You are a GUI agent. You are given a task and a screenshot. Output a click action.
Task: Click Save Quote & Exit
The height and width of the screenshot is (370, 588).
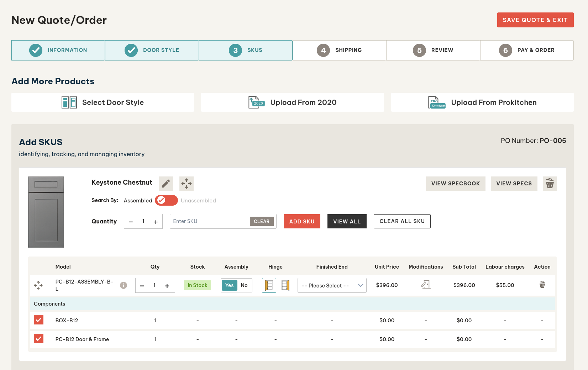click(x=535, y=20)
